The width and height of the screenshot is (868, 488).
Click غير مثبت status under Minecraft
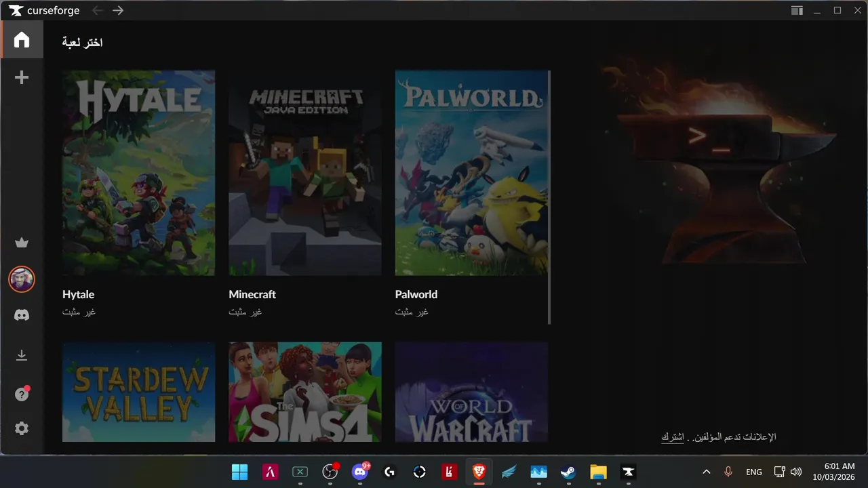245,312
